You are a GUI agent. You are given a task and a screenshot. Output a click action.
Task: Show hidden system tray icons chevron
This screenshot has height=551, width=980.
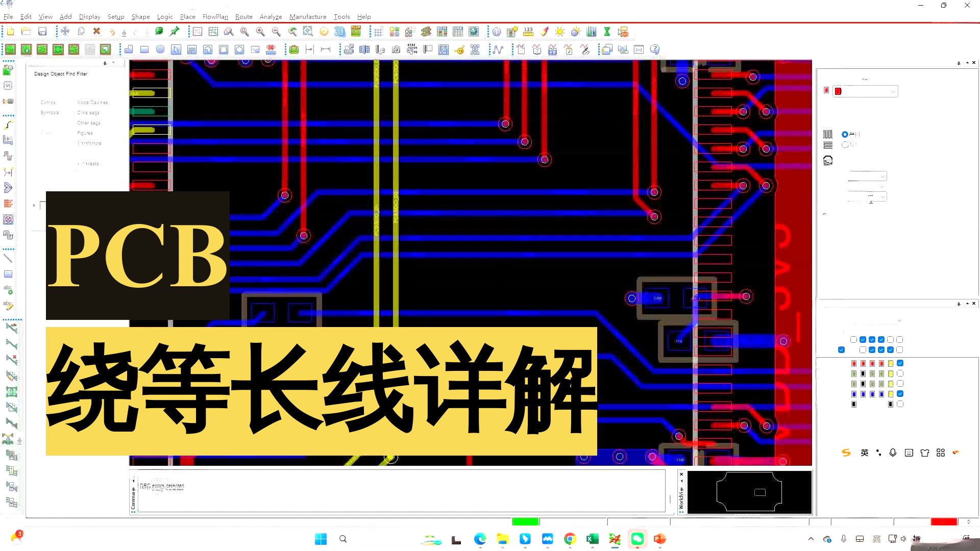[x=811, y=539]
